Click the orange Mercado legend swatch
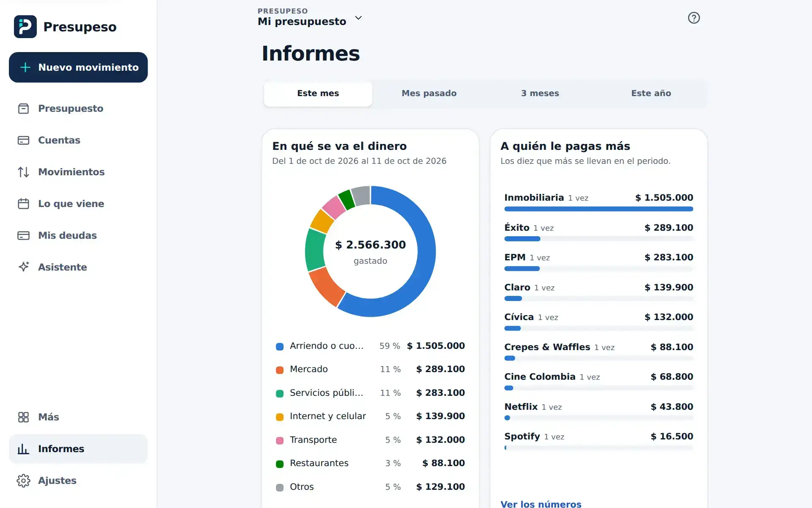This screenshot has height=508, width=812. coord(280,370)
